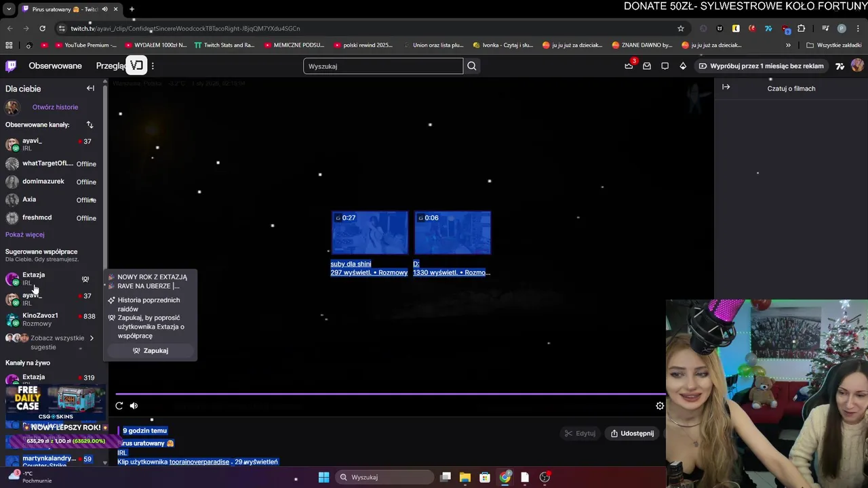Open Chrome three-dot menu
The width and height of the screenshot is (868, 488).
[858, 28]
